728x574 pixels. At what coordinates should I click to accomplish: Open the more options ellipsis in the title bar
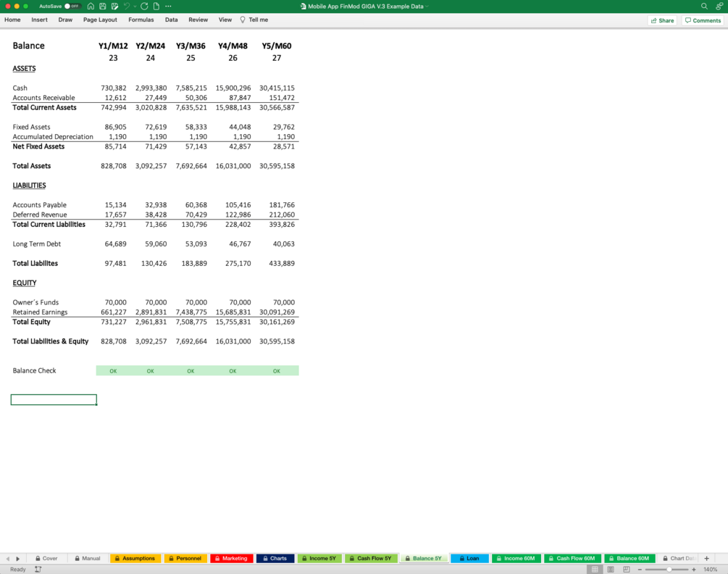(168, 6)
